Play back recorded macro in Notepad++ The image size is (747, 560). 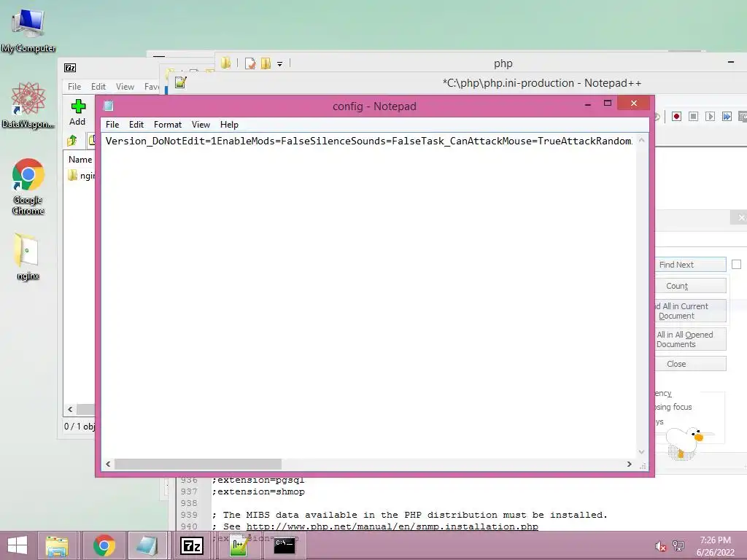(x=710, y=117)
